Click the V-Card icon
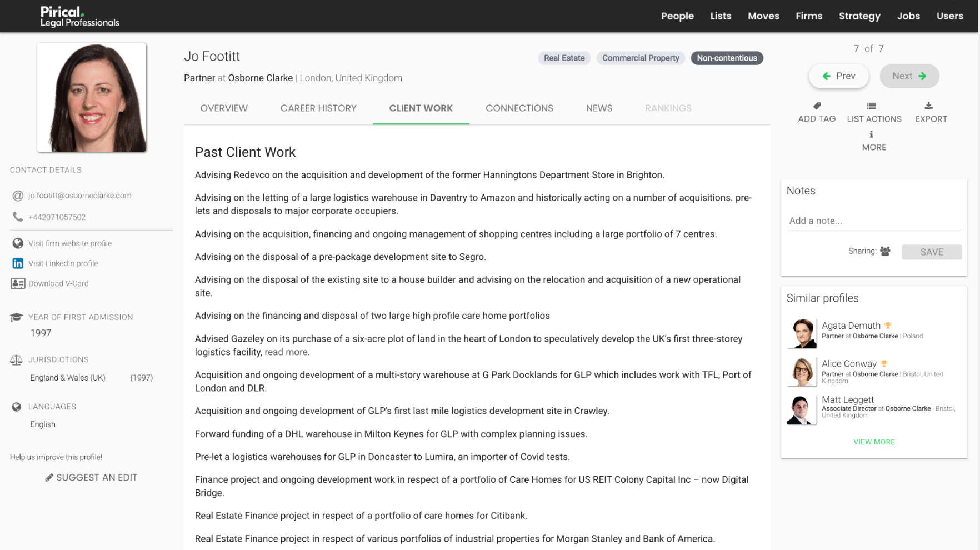Image resolution: width=980 pixels, height=550 pixels. pyautogui.click(x=18, y=283)
